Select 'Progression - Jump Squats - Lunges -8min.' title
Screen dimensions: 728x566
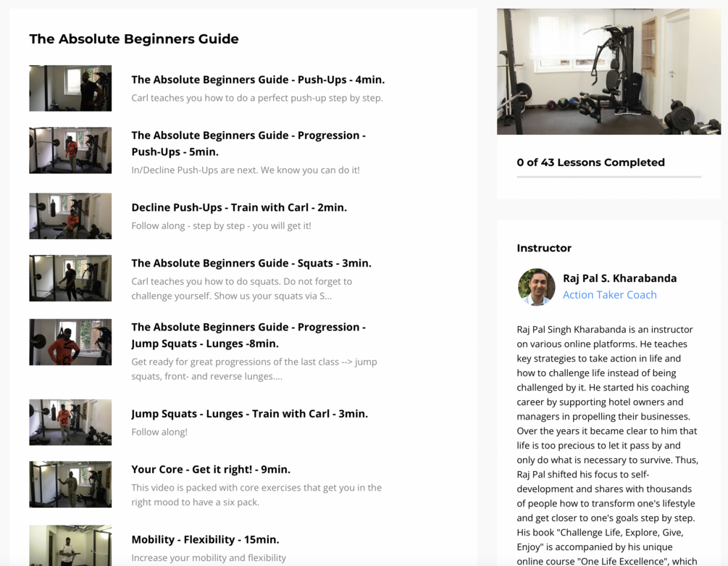(x=248, y=336)
